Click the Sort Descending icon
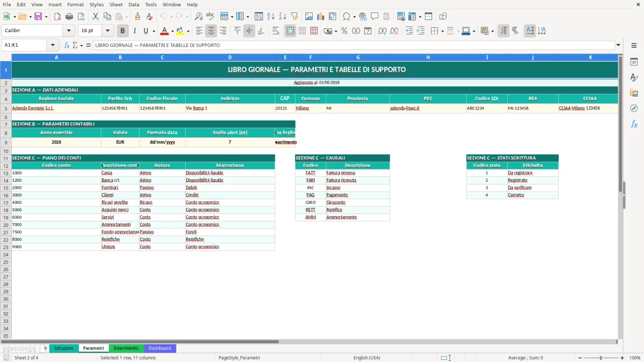Viewport: 644px width, 362px height. [283, 17]
